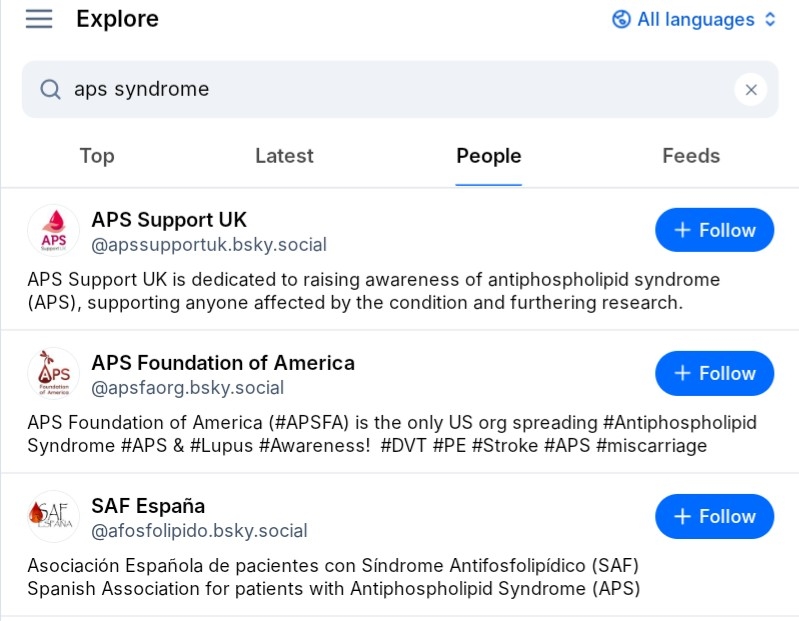Follow APS Support UK
This screenshot has height=621, width=799.
click(x=714, y=230)
